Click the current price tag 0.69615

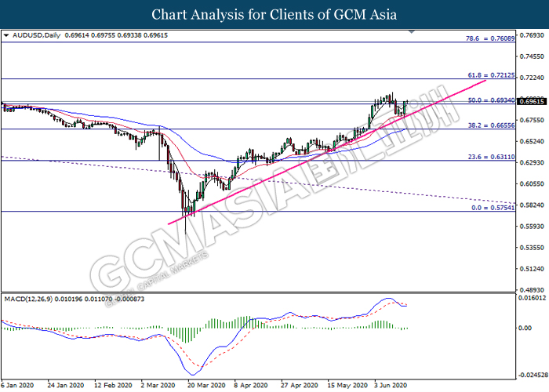(532, 101)
